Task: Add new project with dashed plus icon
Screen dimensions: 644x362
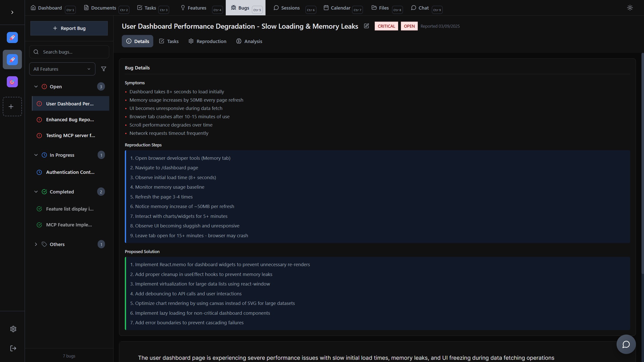Action: click(x=12, y=107)
